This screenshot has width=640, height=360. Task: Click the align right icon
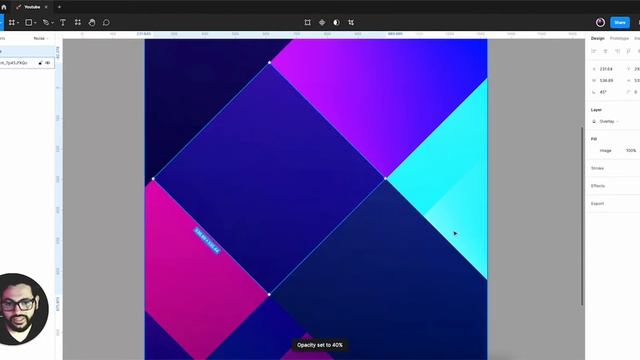(x=617, y=51)
